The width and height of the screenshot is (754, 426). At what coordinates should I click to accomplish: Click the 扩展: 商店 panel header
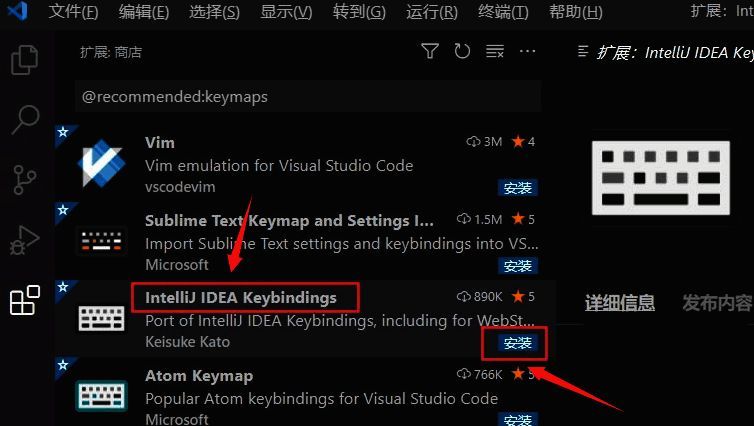pyautogui.click(x=111, y=52)
